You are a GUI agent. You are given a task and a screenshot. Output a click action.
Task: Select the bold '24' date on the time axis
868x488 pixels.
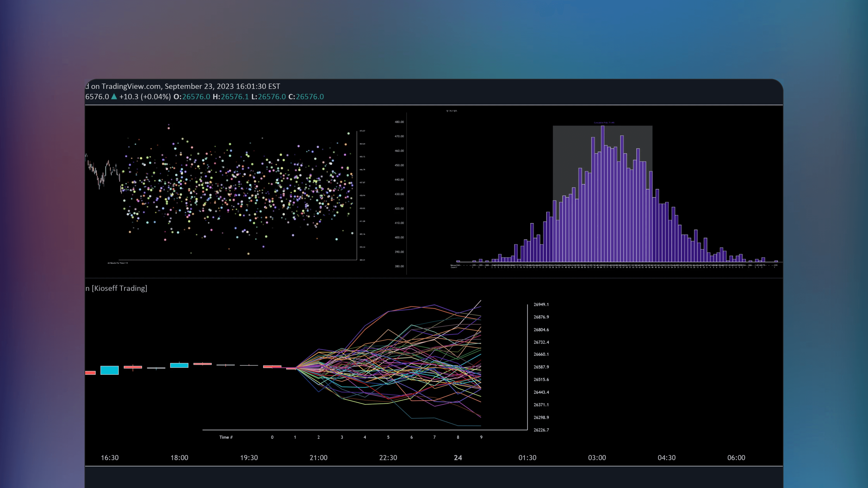pyautogui.click(x=458, y=458)
